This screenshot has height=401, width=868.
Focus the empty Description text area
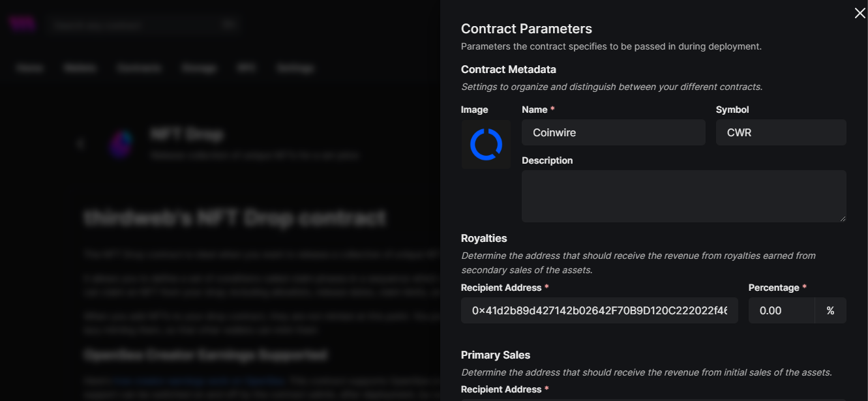(683, 196)
